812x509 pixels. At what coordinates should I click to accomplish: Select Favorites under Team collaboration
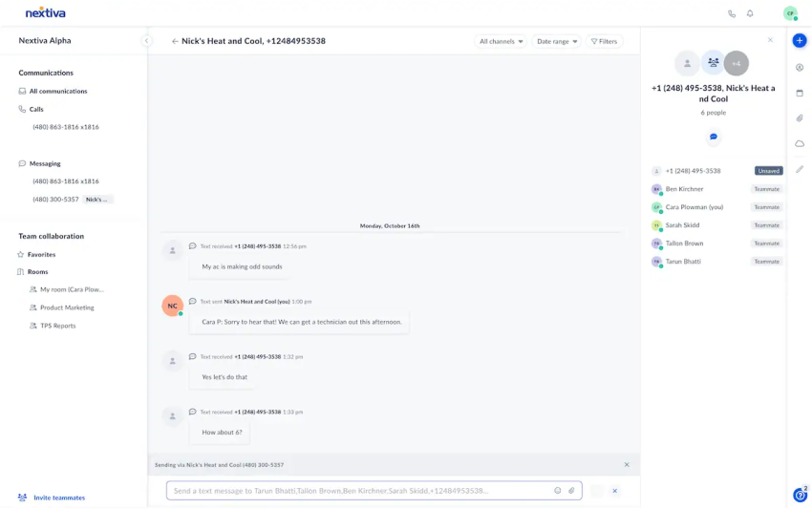coord(41,255)
